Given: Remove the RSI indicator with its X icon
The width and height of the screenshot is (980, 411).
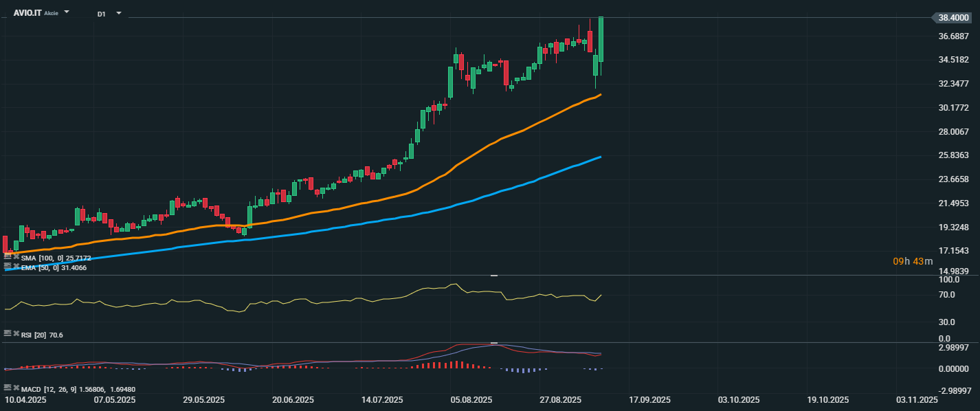Looking at the screenshot, I should click(x=16, y=333).
